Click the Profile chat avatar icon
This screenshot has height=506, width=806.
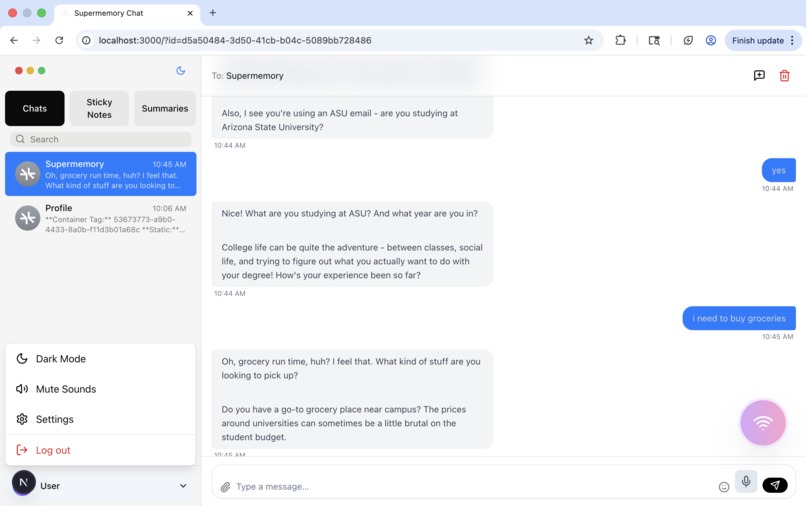click(x=28, y=218)
